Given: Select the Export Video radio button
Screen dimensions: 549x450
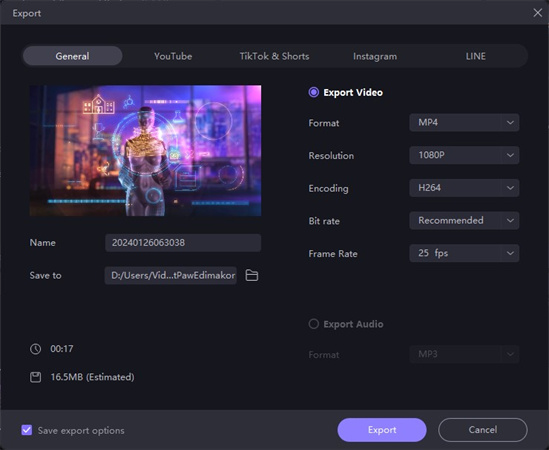Looking at the screenshot, I should point(313,92).
